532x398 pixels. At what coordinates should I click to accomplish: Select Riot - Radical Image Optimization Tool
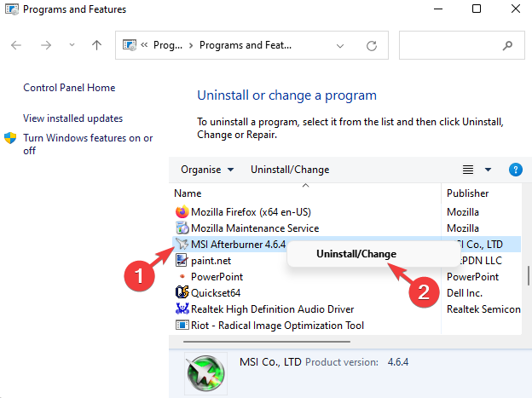coord(277,326)
